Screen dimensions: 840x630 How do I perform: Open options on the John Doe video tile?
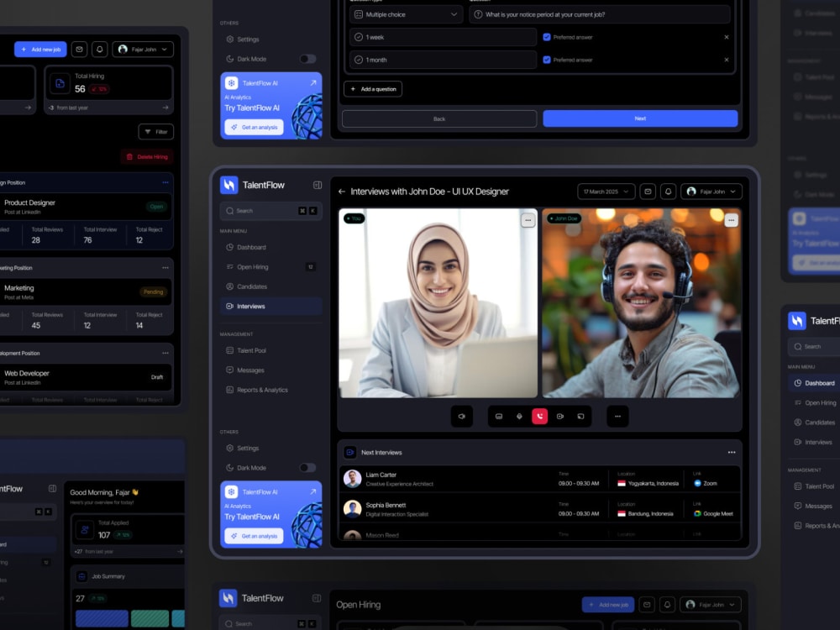(x=732, y=220)
